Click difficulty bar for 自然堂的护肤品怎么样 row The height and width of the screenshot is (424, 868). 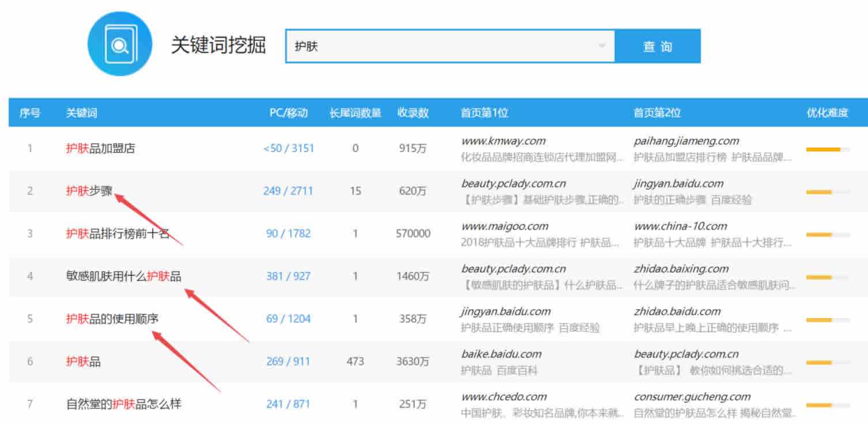click(x=828, y=405)
